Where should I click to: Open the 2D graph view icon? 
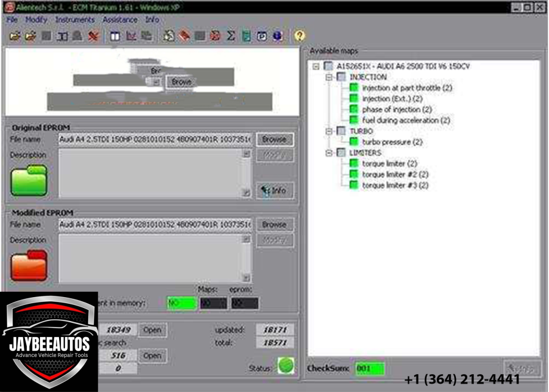tap(131, 36)
